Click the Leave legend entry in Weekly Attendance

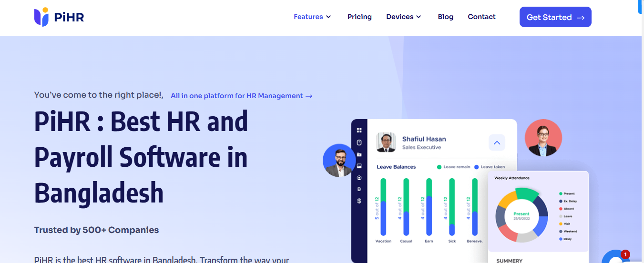pyautogui.click(x=565, y=216)
